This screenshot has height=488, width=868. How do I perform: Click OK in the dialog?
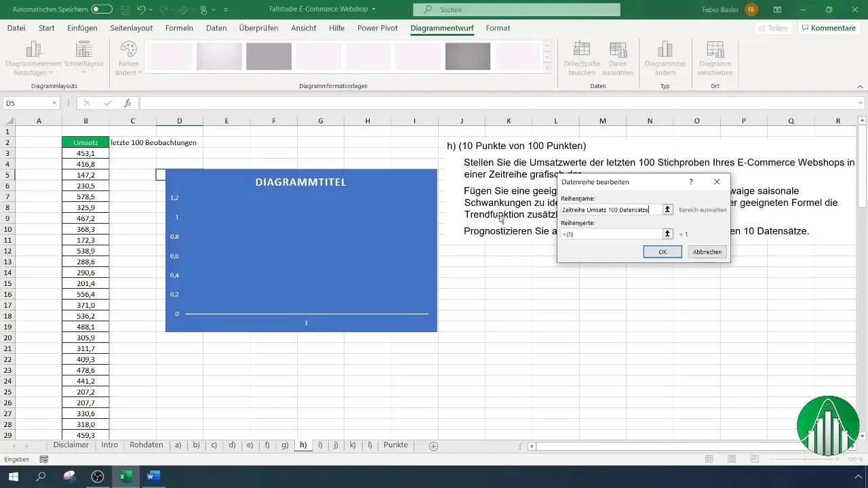(663, 251)
